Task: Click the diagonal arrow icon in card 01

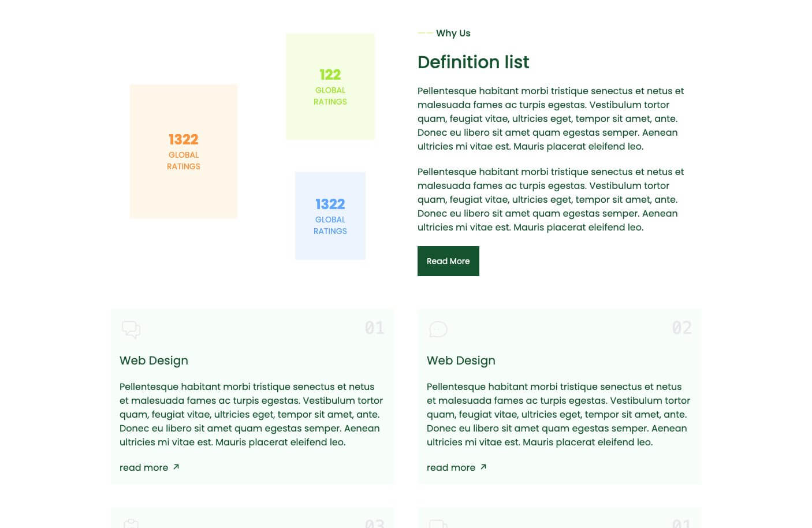Action: pyautogui.click(x=176, y=467)
